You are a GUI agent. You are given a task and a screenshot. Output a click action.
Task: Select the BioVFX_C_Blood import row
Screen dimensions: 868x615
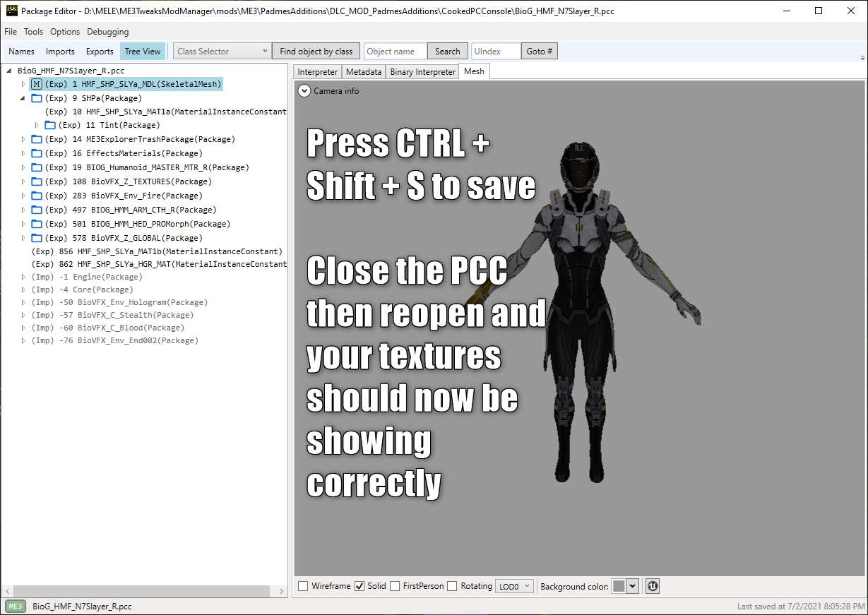pyautogui.click(x=107, y=328)
